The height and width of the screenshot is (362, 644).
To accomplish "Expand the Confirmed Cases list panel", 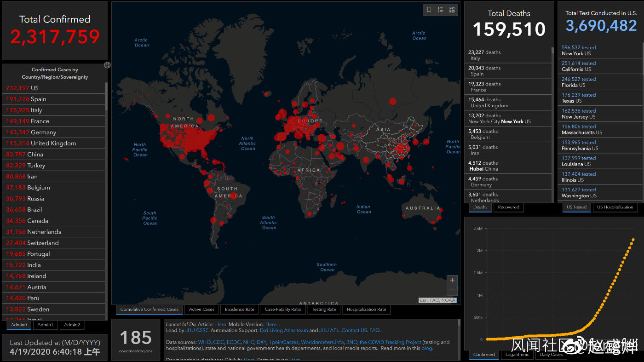I will 107,65.
